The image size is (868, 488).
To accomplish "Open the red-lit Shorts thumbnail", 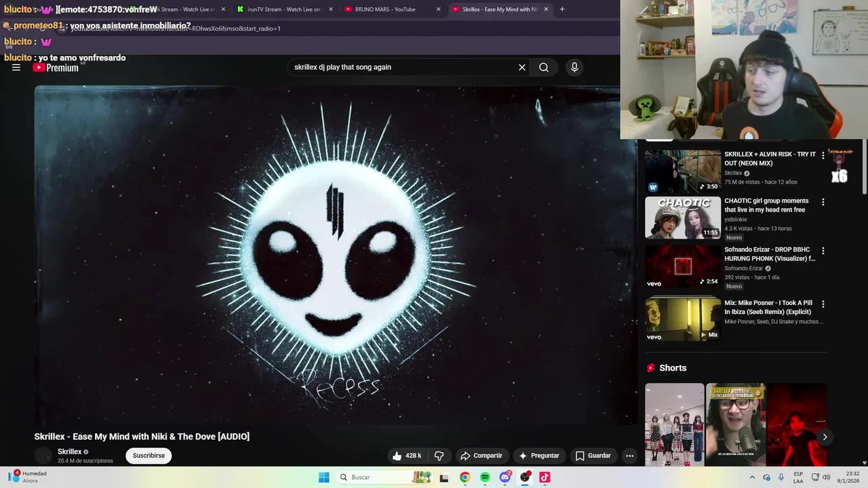I will pyautogui.click(x=797, y=425).
